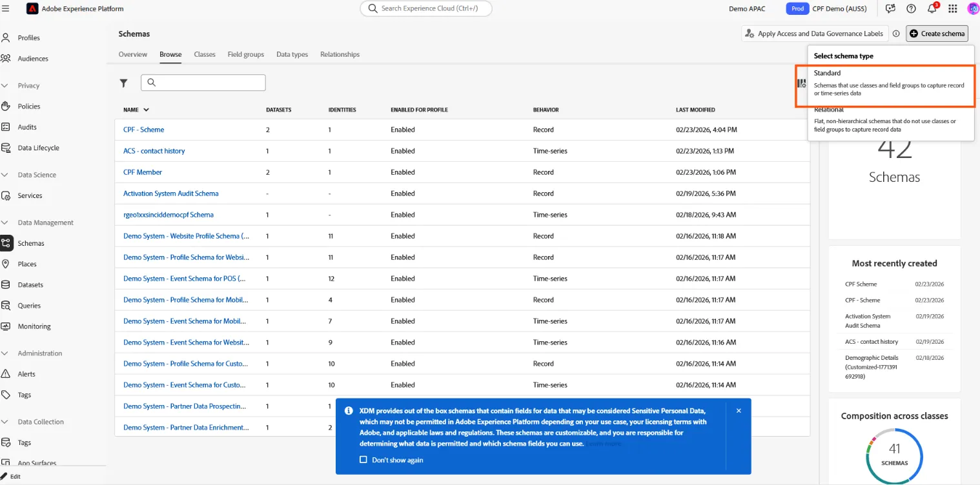
Task: Open the user avatar menu
Action: point(973,9)
